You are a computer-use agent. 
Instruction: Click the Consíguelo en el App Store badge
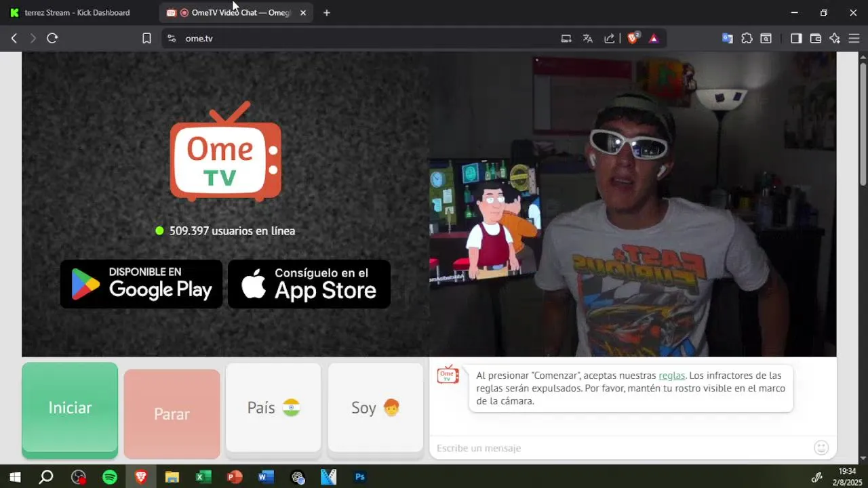(309, 284)
